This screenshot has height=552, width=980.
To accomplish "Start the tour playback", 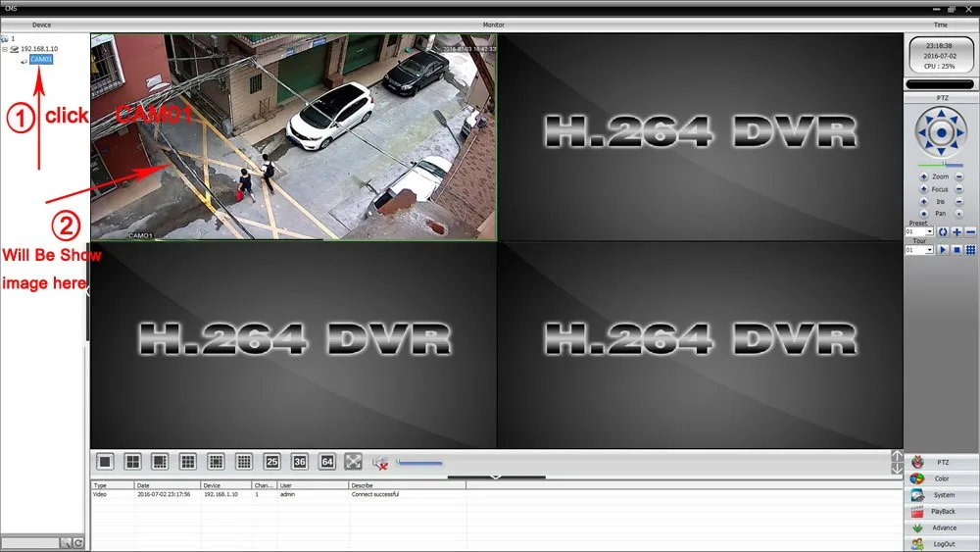I will pos(943,250).
